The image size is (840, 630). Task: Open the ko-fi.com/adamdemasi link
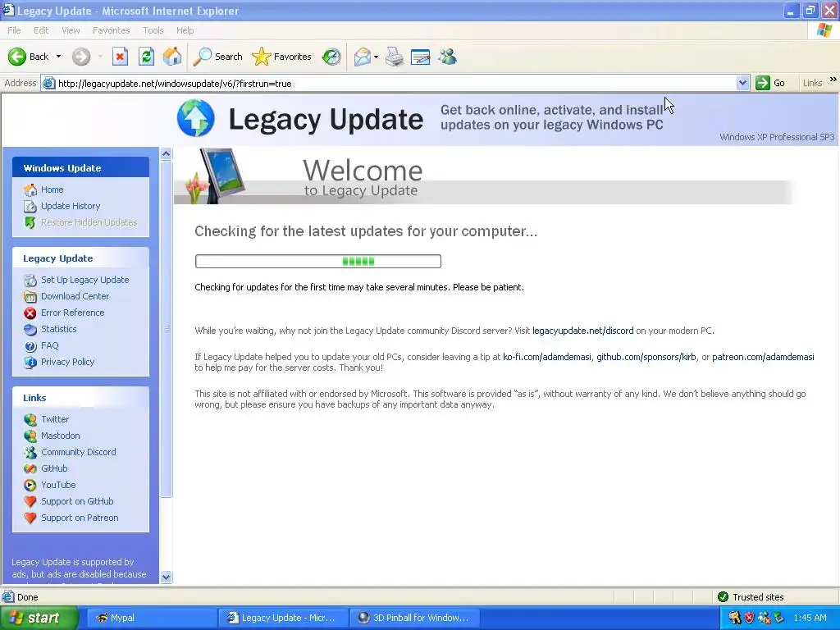[547, 357]
